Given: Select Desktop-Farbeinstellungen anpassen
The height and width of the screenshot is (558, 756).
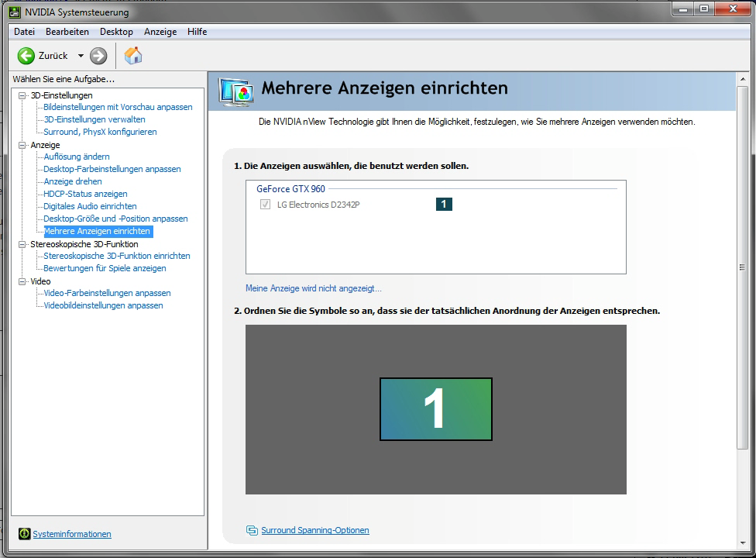Looking at the screenshot, I should 112,169.
